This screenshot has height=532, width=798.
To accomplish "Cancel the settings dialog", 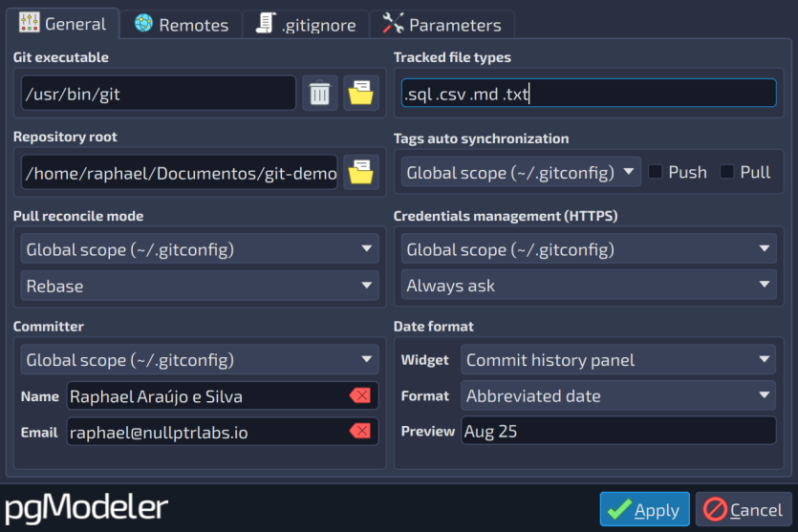I will click(744, 509).
